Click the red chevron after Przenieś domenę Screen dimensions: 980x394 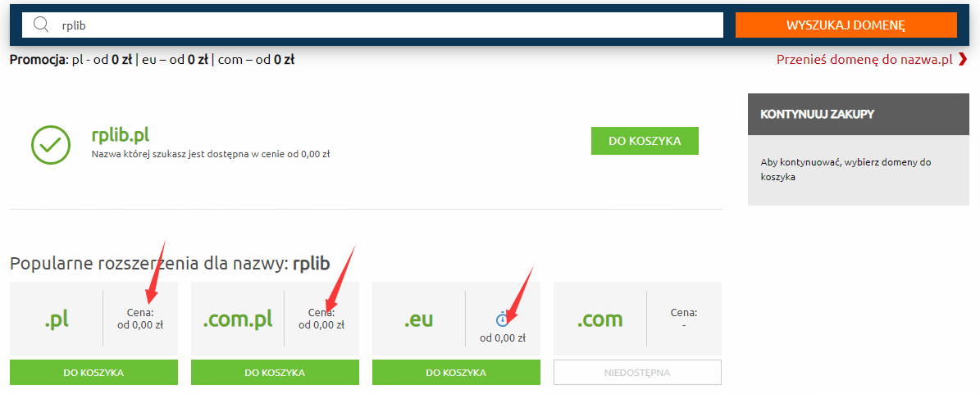(963, 60)
